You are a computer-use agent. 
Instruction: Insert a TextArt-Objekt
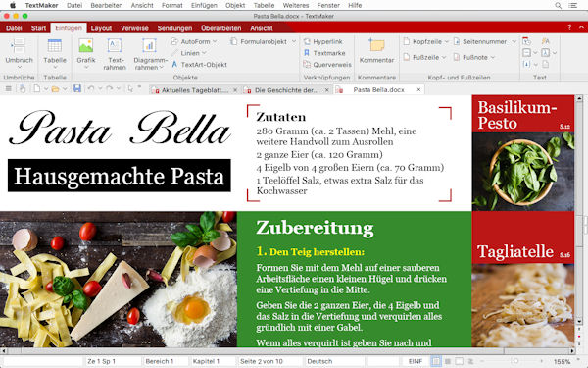(x=199, y=65)
